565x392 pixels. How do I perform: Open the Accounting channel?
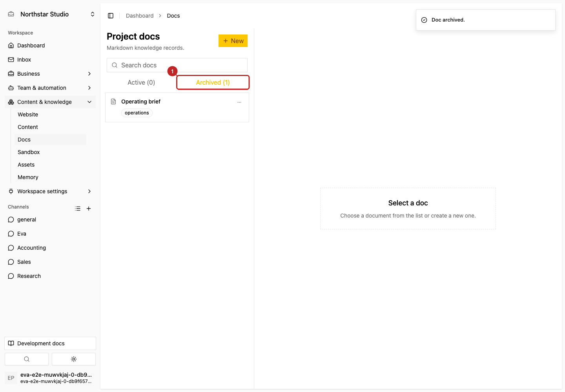pos(50,248)
